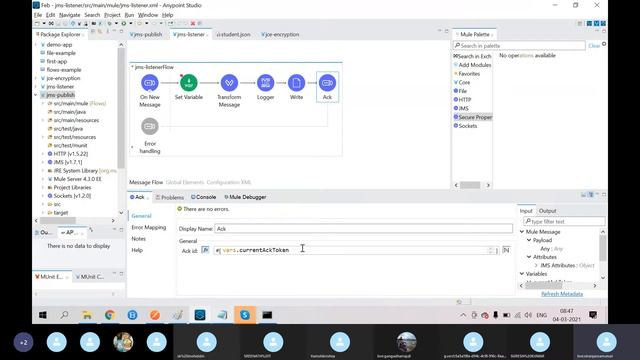Select the Ack component in flow
This screenshot has width=640, height=360.
click(x=327, y=83)
